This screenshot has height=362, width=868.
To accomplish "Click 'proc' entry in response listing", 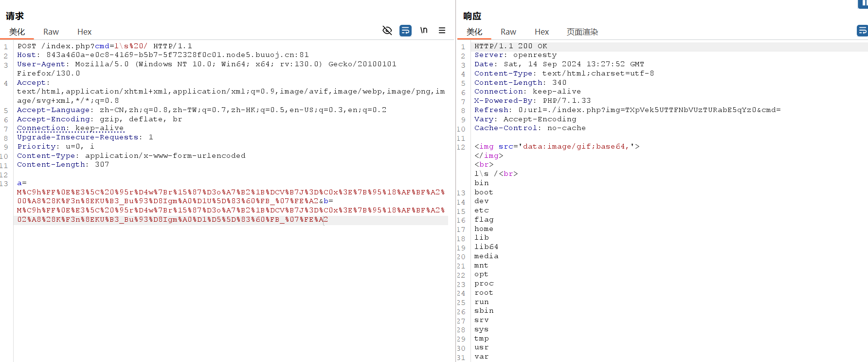I will (484, 284).
